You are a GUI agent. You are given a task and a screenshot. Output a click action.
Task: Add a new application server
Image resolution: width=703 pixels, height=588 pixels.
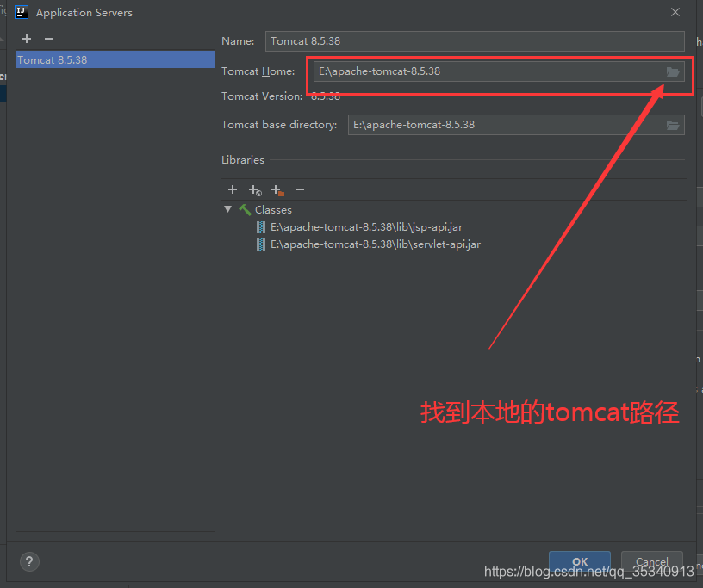click(27, 39)
